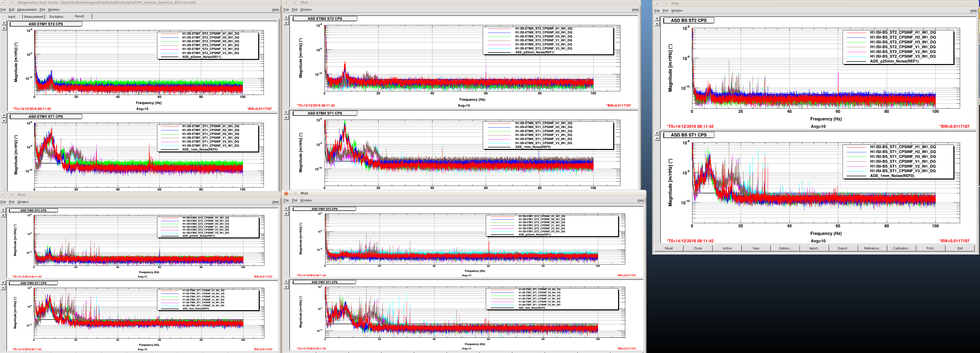
Task: Click the Reset button in BS Plot window
Action: [668, 248]
